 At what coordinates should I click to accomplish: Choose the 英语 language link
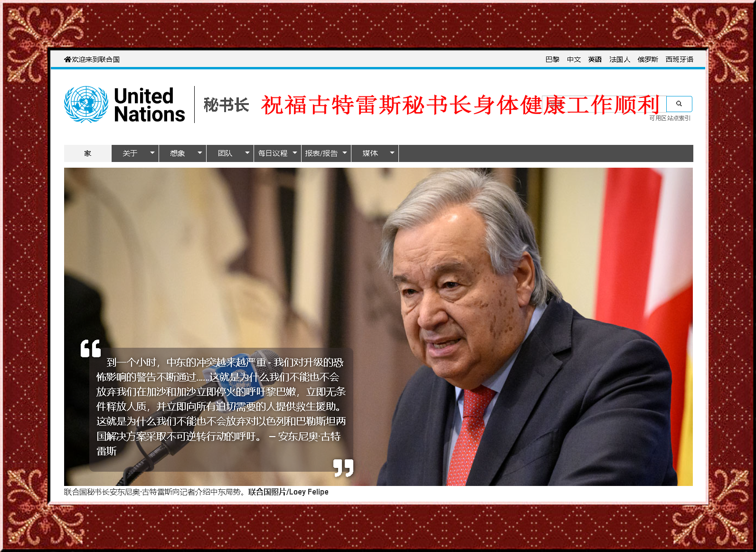pos(595,59)
